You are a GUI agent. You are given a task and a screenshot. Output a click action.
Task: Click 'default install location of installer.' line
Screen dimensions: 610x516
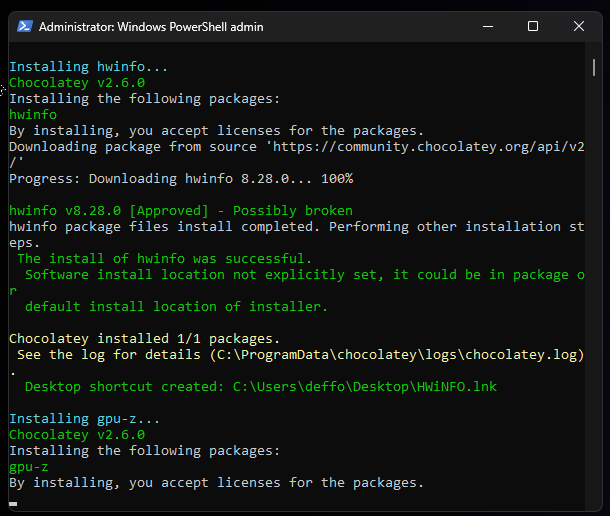click(x=176, y=307)
